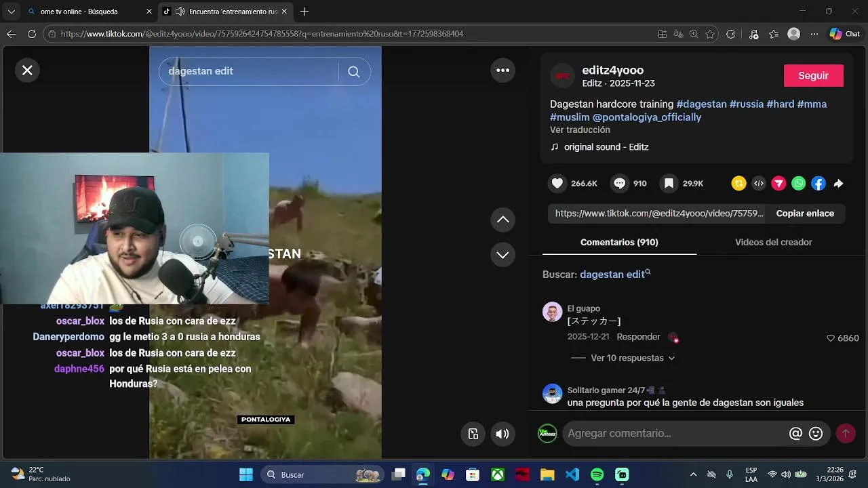Open Copilot Chat button

(x=845, y=34)
